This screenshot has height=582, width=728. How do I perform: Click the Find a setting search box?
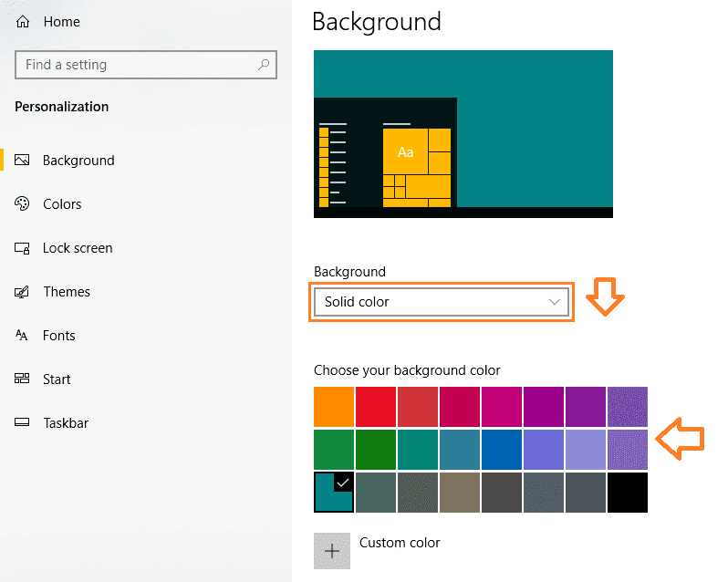click(x=146, y=65)
